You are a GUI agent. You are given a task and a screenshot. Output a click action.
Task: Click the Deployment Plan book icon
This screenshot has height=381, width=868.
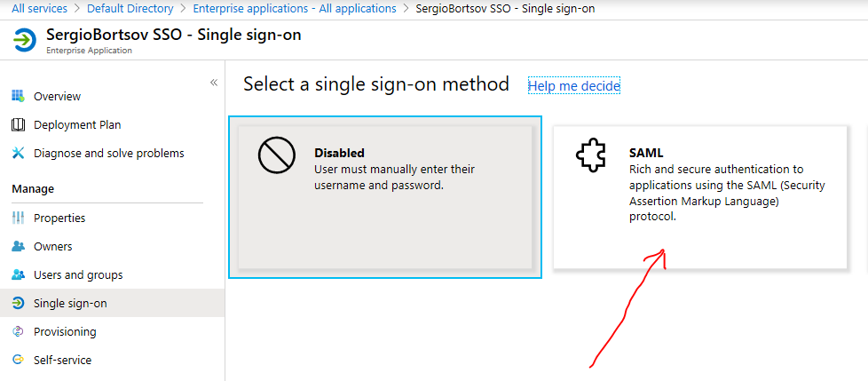point(18,124)
